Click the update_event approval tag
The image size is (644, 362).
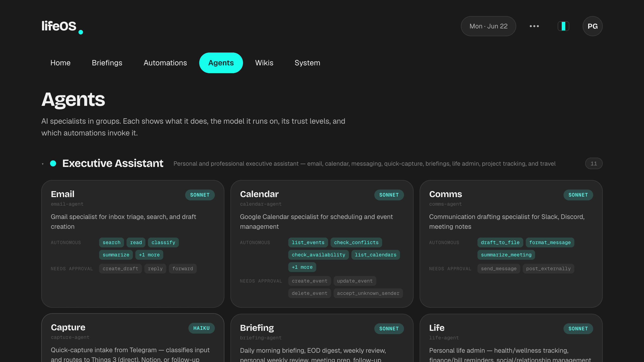click(x=355, y=281)
